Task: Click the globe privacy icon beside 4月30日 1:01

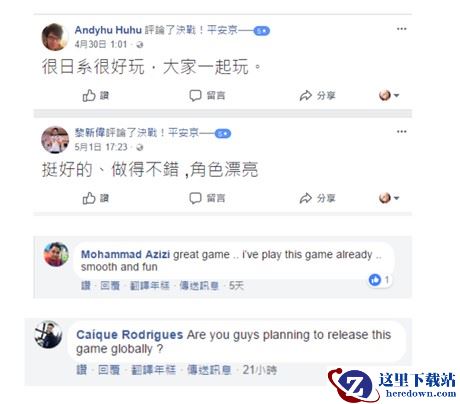Action: pos(140,45)
